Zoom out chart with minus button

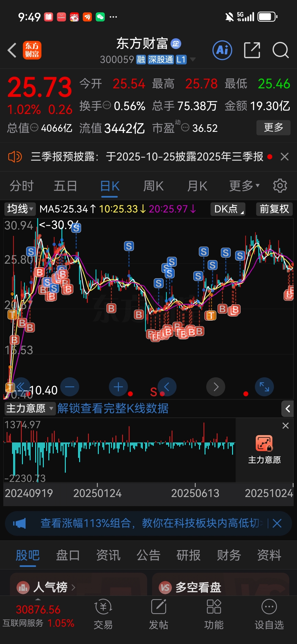click(70, 387)
